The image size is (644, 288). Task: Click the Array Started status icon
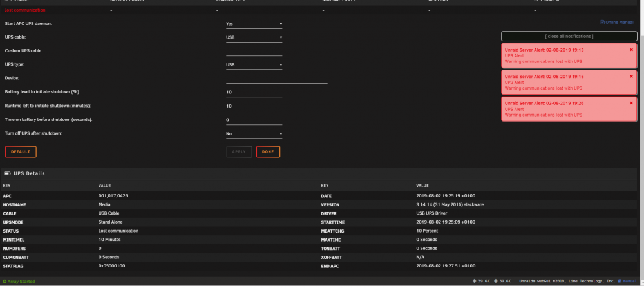pos(5,282)
